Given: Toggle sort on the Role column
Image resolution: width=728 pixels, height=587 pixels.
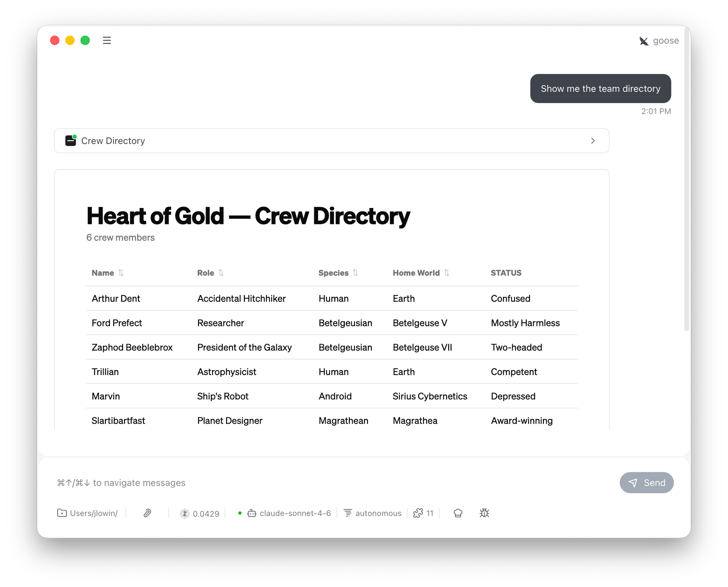Looking at the screenshot, I should 221,273.
